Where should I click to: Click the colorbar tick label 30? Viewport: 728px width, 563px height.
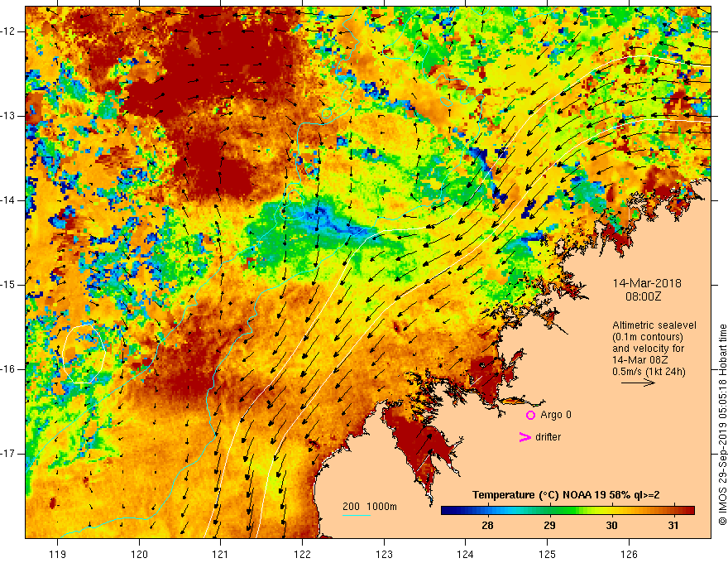pos(611,526)
